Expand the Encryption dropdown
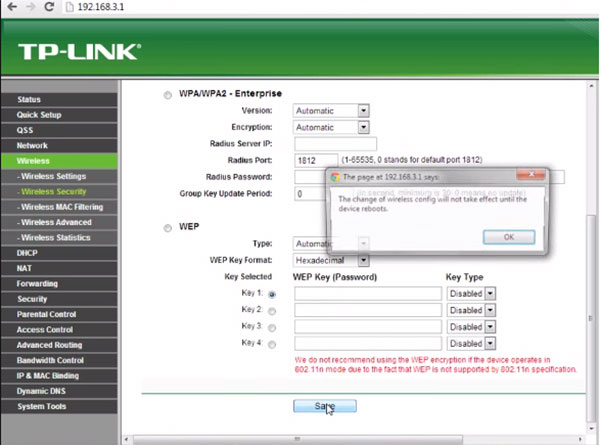The image size is (600, 445). [331, 128]
